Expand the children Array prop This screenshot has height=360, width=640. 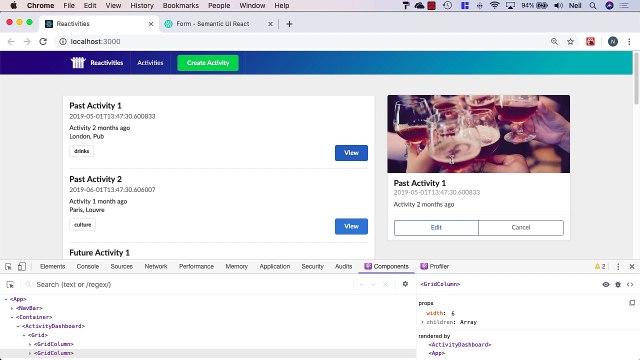coord(422,322)
